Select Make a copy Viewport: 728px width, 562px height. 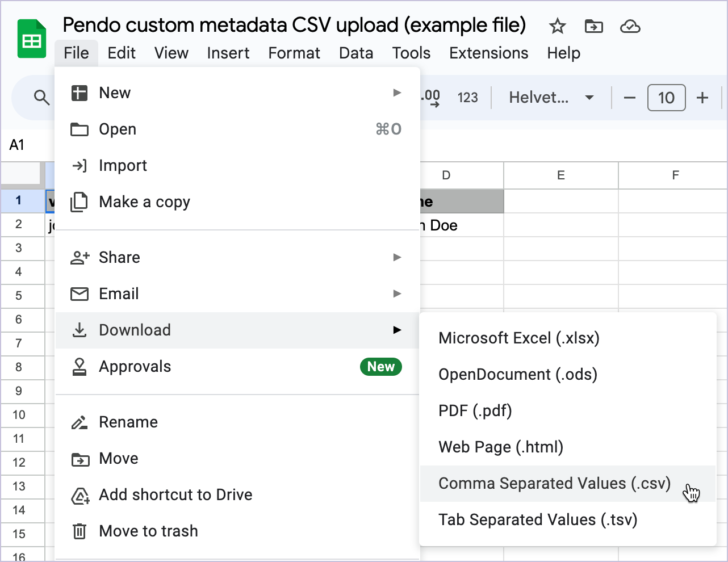237,202
